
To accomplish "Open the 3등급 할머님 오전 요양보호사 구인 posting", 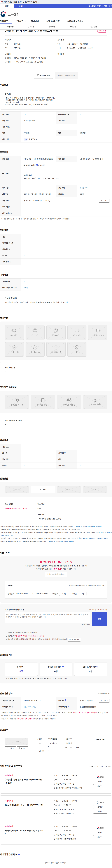I will pyautogui.click(x=23, y=781).
